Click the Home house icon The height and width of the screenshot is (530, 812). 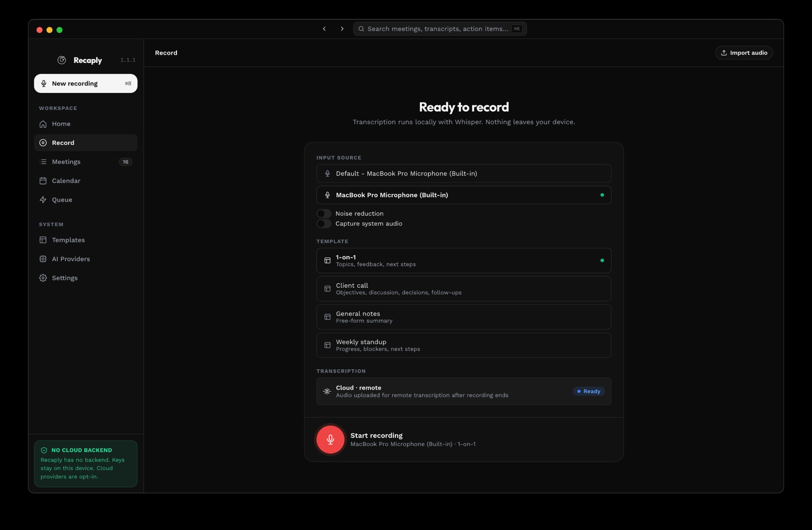[x=43, y=124]
